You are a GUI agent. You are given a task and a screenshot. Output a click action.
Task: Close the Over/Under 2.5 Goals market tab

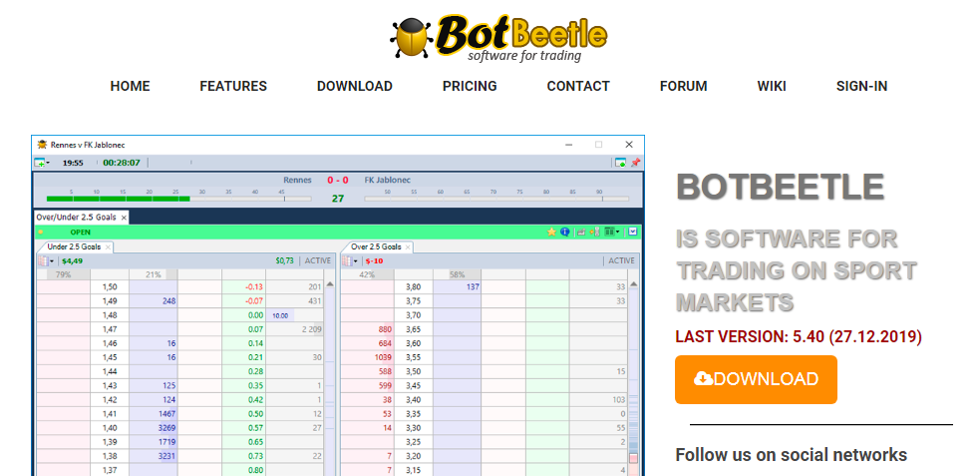coord(124,218)
